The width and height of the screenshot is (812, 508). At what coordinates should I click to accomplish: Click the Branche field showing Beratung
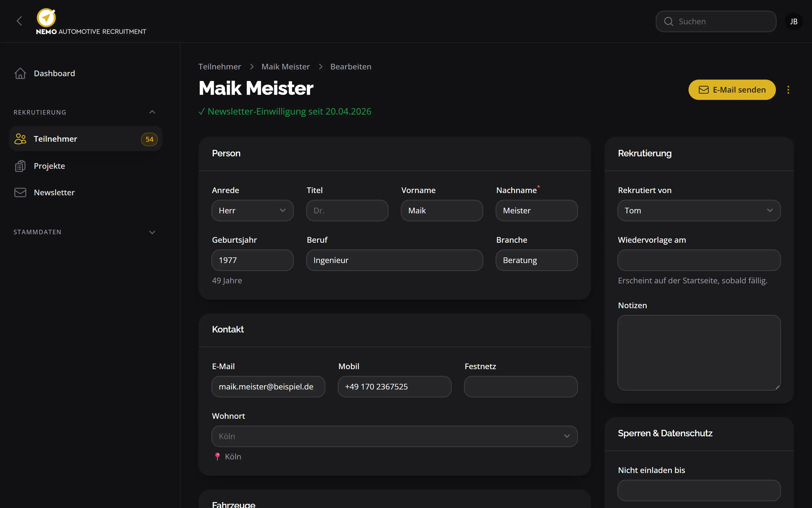click(537, 260)
